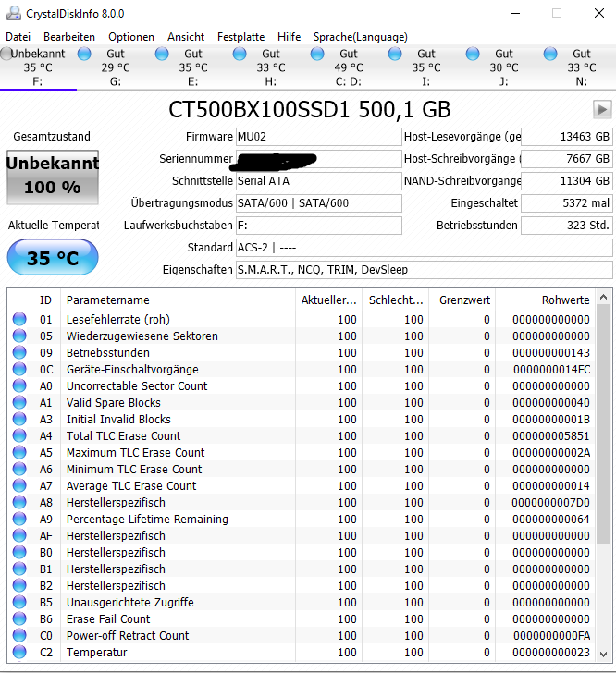Click status orb of Lesefehlerrate (roh) row
616x673 pixels.
pos(19,319)
